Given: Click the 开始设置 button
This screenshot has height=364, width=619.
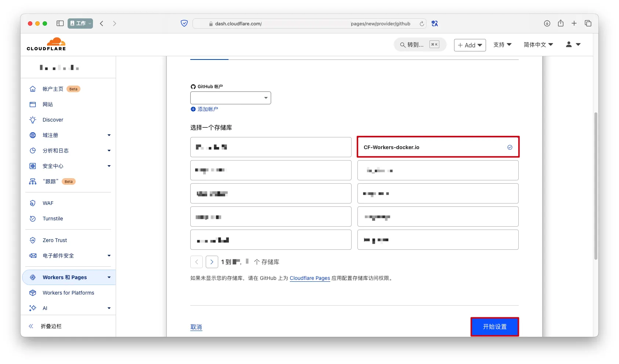Looking at the screenshot, I should tap(495, 327).
